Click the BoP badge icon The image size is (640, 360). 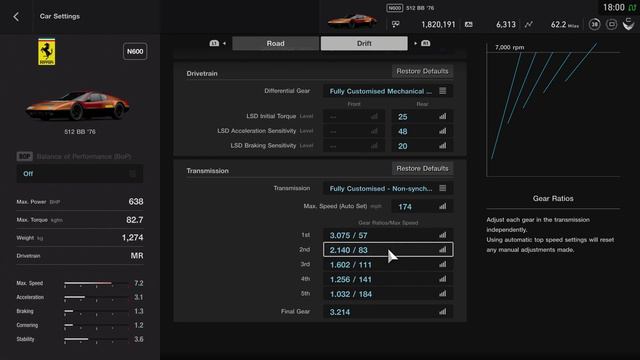click(x=24, y=156)
